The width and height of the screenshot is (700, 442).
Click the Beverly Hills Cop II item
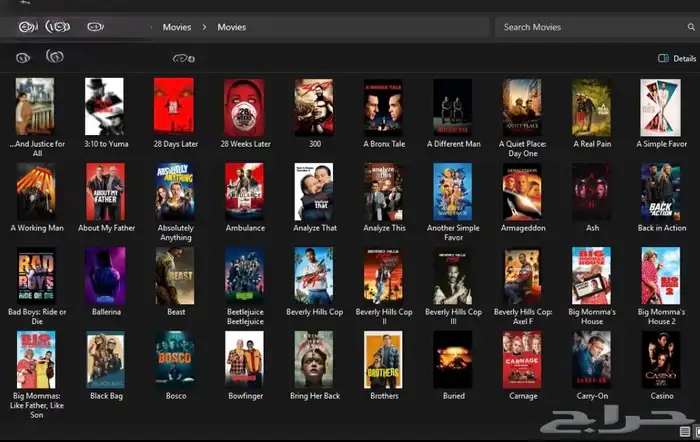click(x=383, y=275)
